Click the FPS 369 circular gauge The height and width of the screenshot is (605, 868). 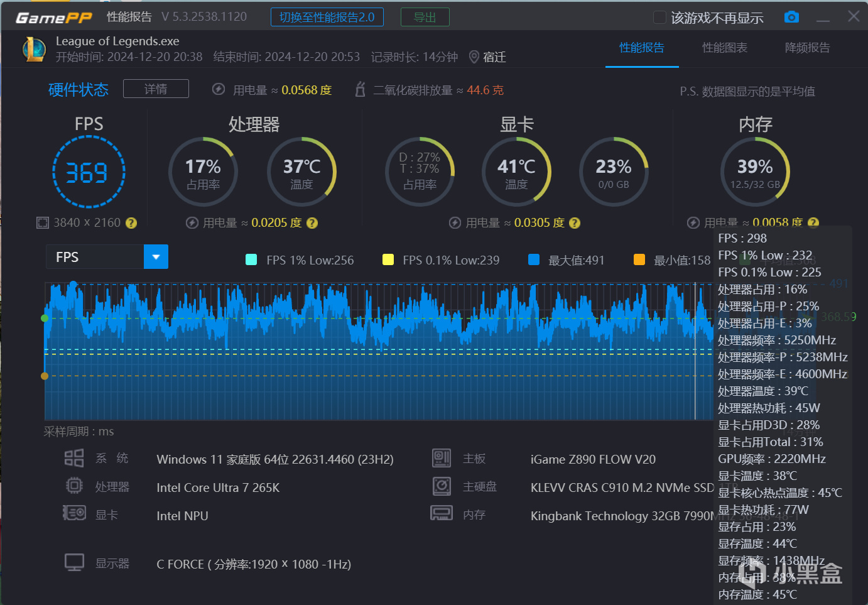89,172
